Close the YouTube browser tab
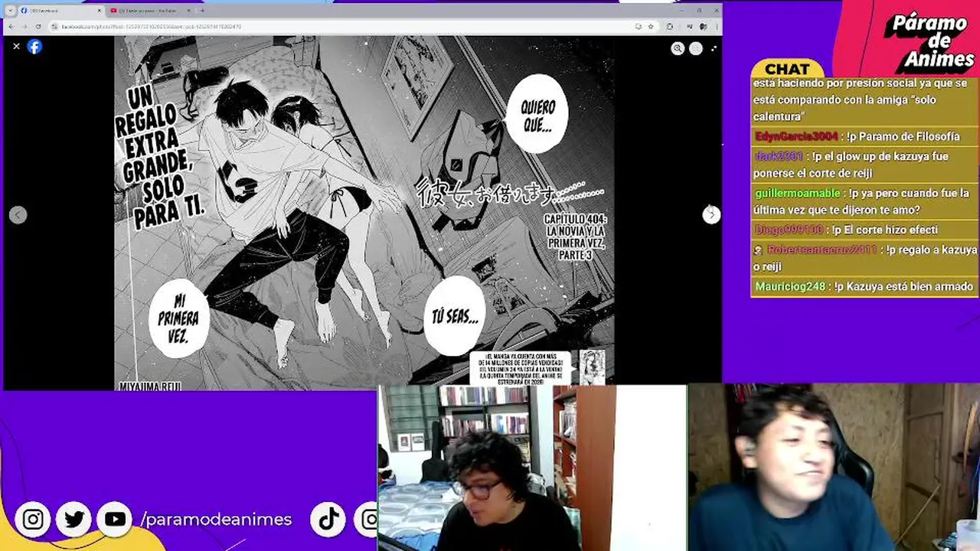Viewport: 980px width, 551px height. (x=188, y=11)
